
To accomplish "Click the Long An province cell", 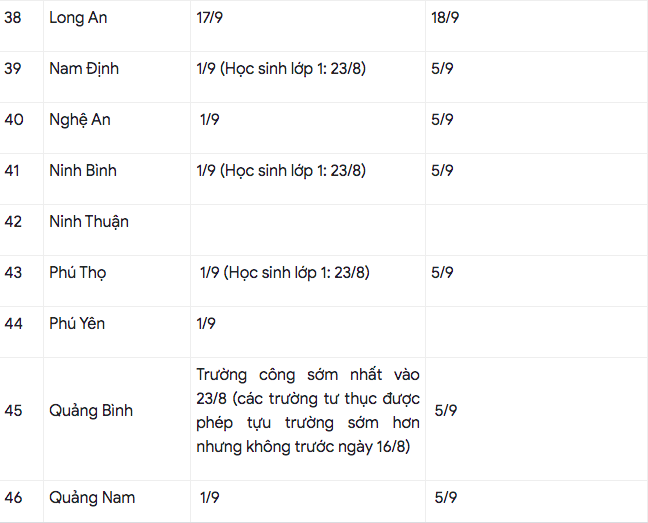I will (79, 18).
